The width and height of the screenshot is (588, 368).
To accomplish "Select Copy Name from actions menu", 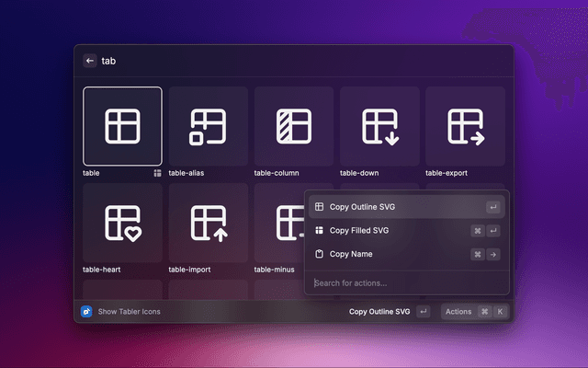I will tap(352, 254).
